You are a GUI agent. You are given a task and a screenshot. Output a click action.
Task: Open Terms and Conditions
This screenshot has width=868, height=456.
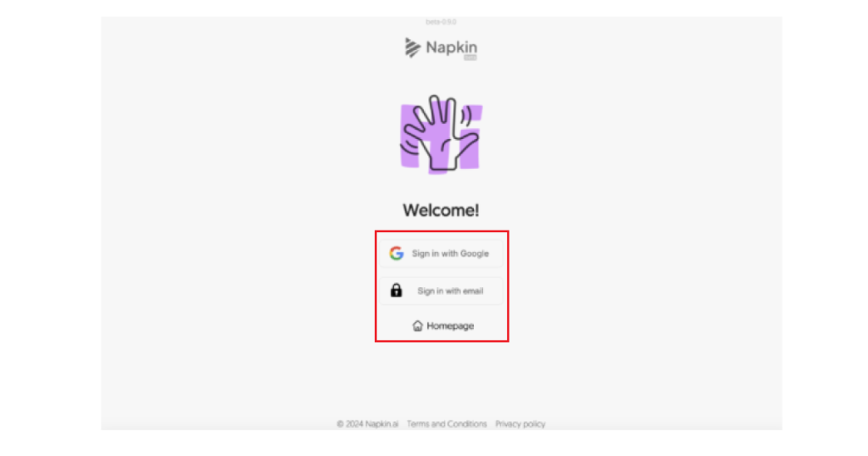tap(447, 424)
